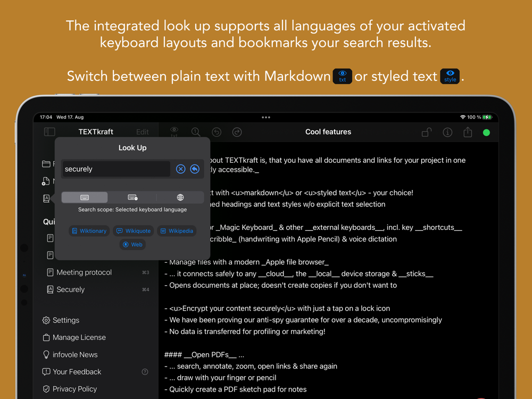The height and width of the screenshot is (399, 532).
Task: Click the Settings gear icon
Action: (46, 320)
